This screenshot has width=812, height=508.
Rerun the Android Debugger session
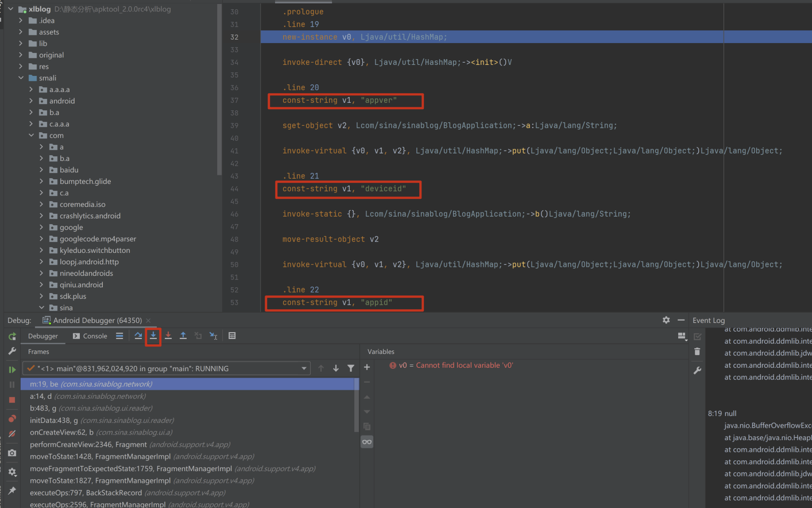[x=12, y=336]
